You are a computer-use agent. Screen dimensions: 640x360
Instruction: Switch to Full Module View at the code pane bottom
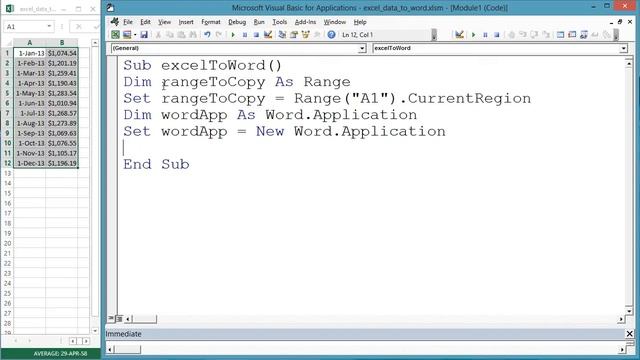[119, 318]
